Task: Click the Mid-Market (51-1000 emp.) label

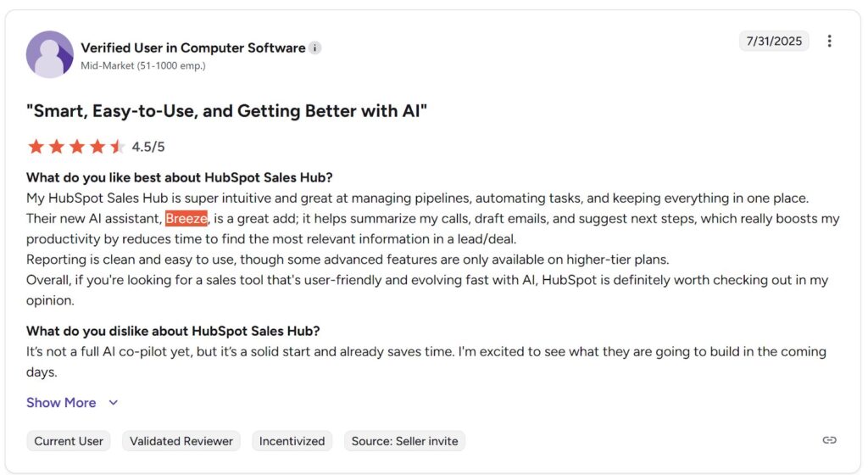Action: click(142, 65)
